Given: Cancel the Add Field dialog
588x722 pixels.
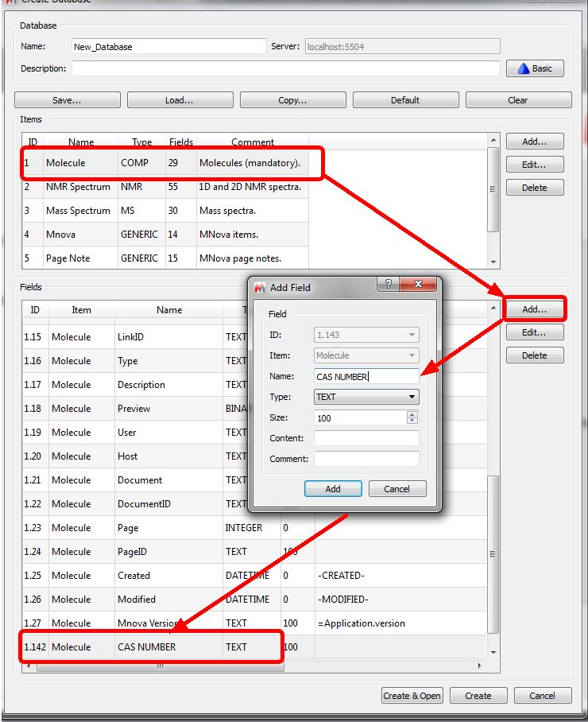Looking at the screenshot, I should [397, 489].
